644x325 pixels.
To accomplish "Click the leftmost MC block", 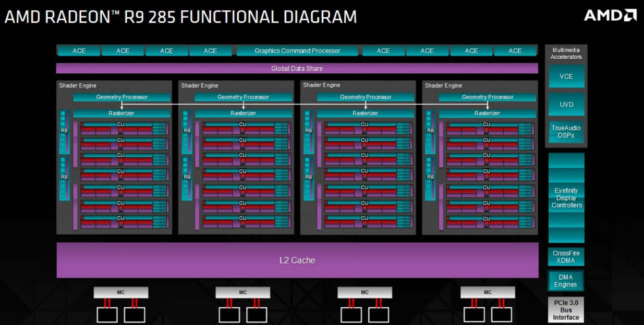I will coord(121,292).
